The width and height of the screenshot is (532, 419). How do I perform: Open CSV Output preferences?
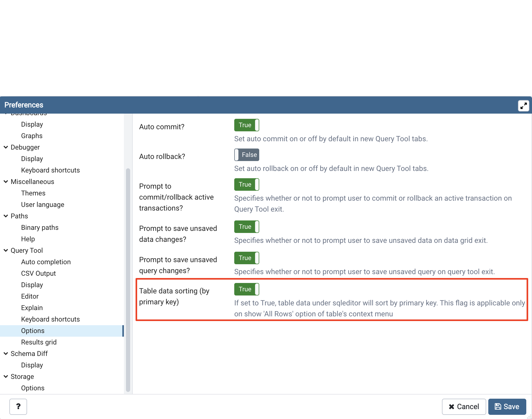38,273
